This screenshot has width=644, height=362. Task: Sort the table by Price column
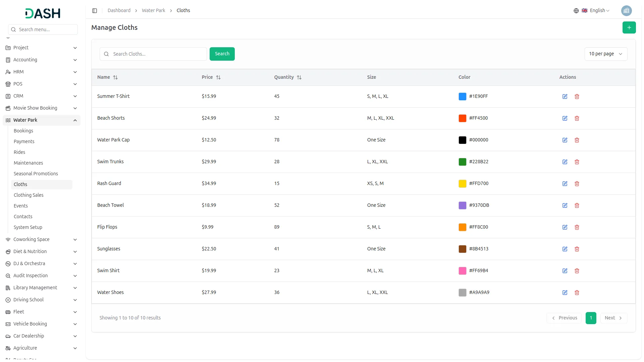tap(218, 77)
